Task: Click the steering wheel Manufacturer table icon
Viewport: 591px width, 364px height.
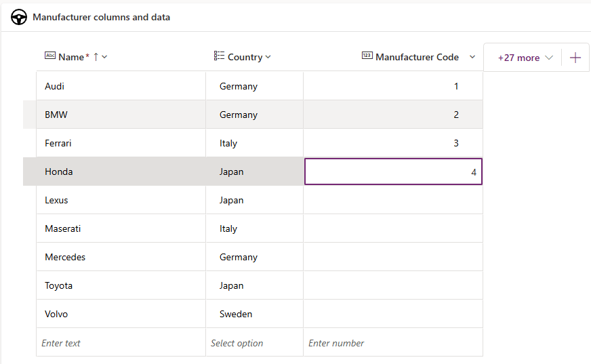Action: point(19,18)
